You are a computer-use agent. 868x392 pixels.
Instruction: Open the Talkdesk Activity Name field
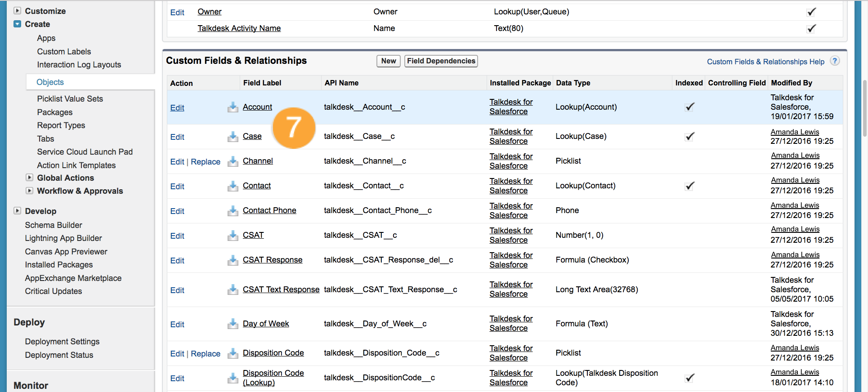[x=239, y=28]
